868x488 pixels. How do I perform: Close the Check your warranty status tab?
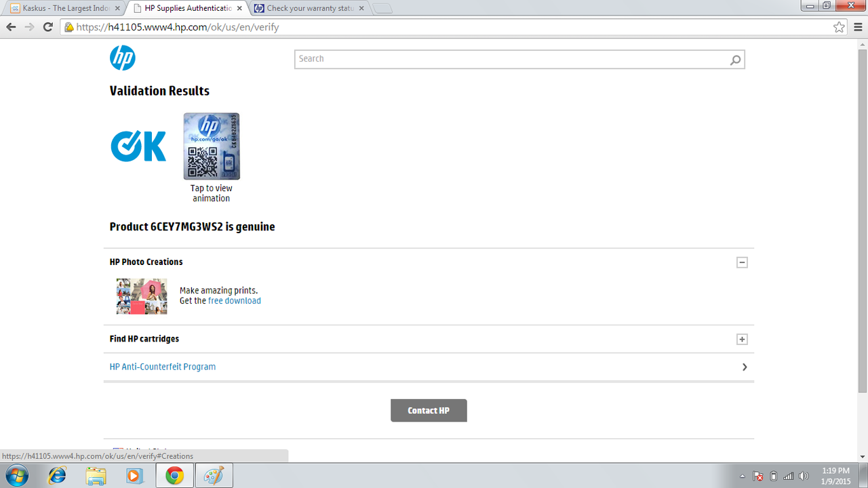coord(361,8)
